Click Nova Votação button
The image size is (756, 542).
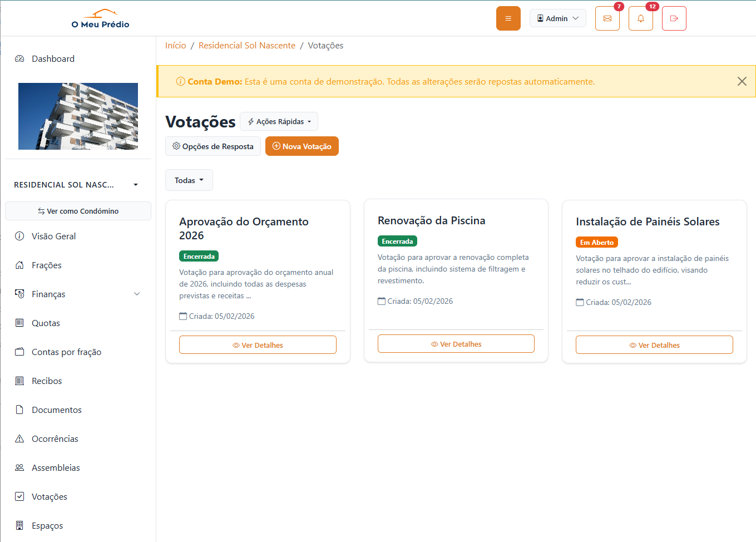(x=302, y=146)
